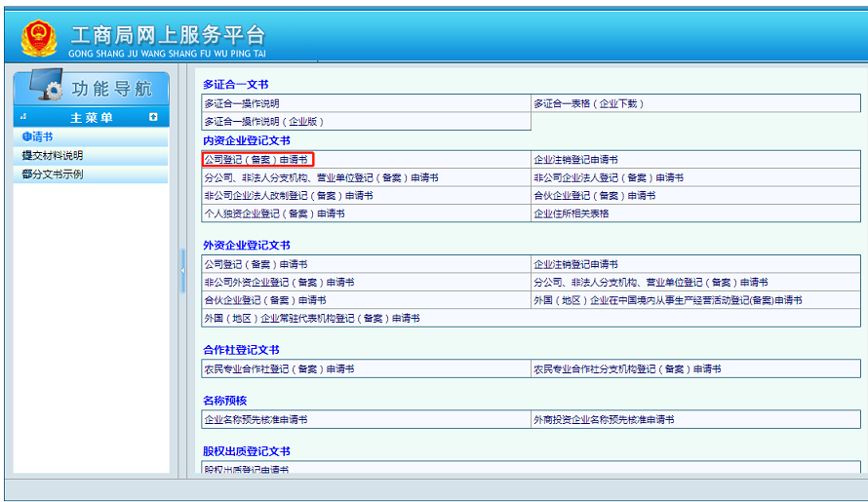
Task: Collapse the 主菜单 panel with its arrow icon
Action: click(x=153, y=117)
